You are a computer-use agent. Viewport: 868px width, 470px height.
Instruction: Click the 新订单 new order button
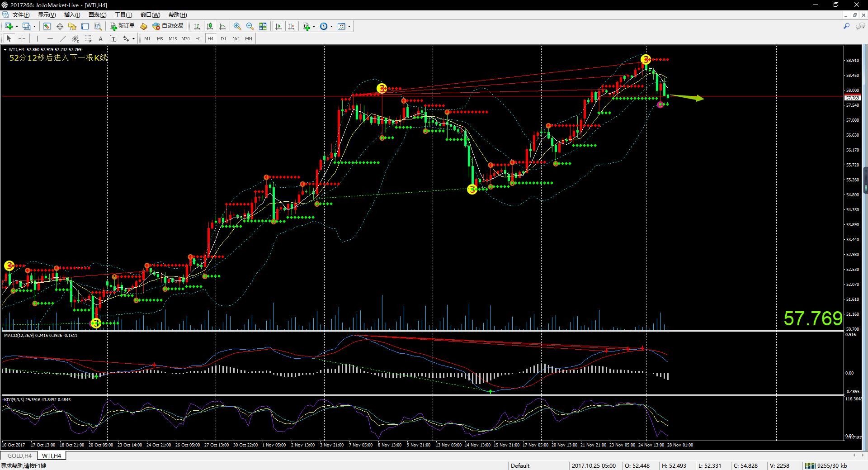click(122, 26)
